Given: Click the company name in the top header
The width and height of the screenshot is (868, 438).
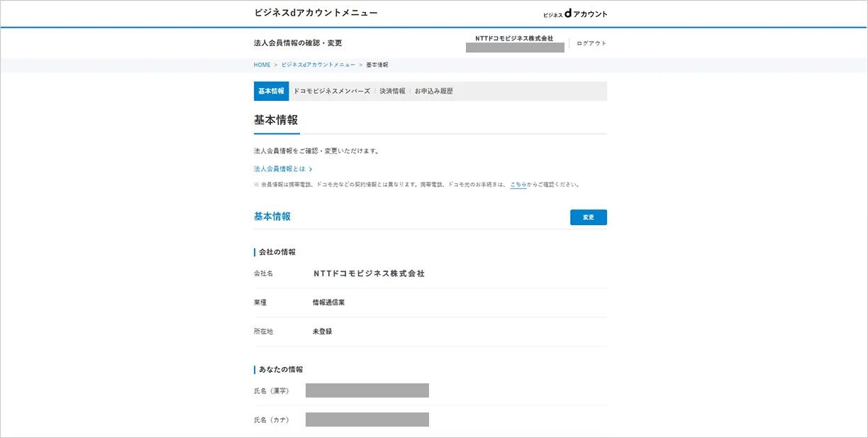Looking at the screenshot, I should 514,38.
